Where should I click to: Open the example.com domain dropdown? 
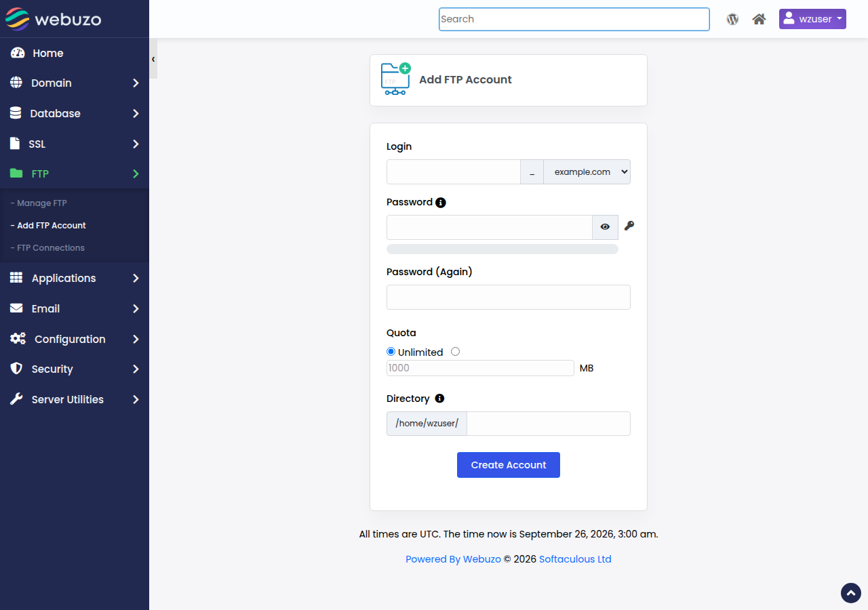(587, 172)
